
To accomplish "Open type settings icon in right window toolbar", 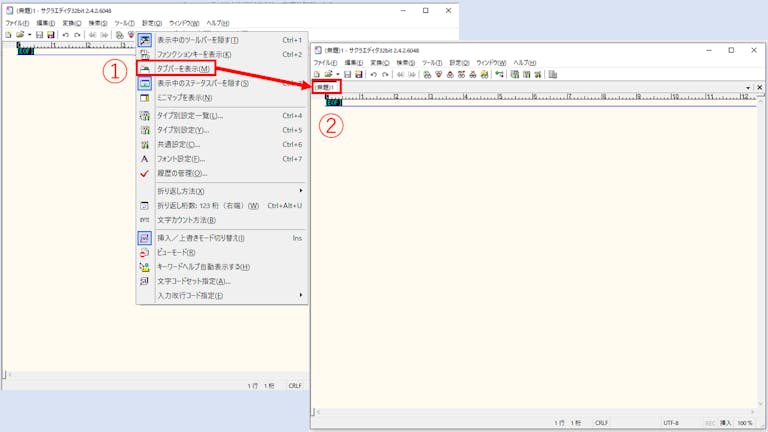I will (527, 74).
